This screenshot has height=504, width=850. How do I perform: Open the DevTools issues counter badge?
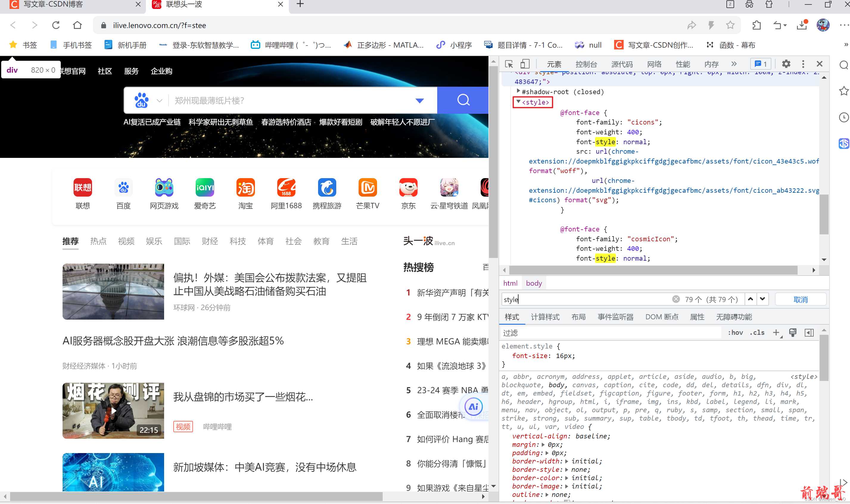point(760,64)
